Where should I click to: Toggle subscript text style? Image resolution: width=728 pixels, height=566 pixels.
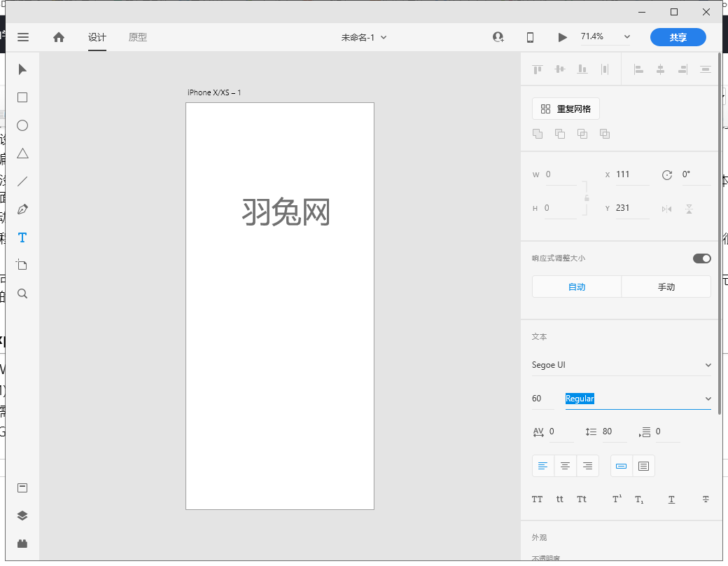[639, 500]
